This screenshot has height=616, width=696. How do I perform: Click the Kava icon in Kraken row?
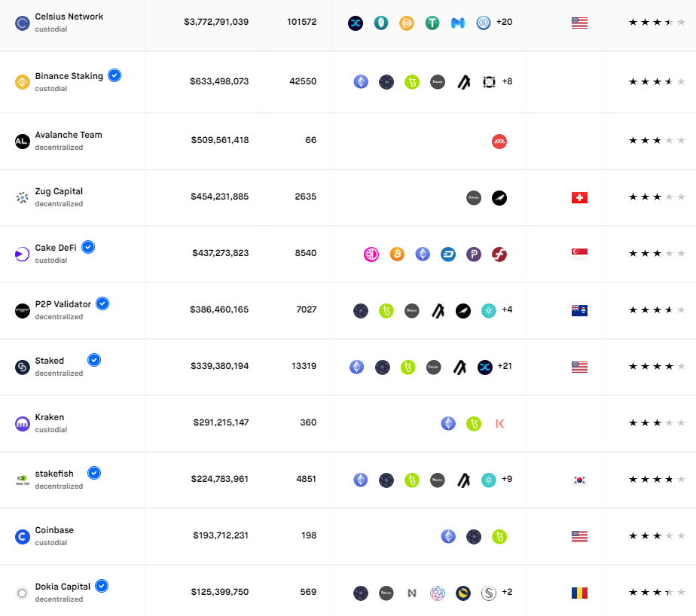tap(499, 423)
